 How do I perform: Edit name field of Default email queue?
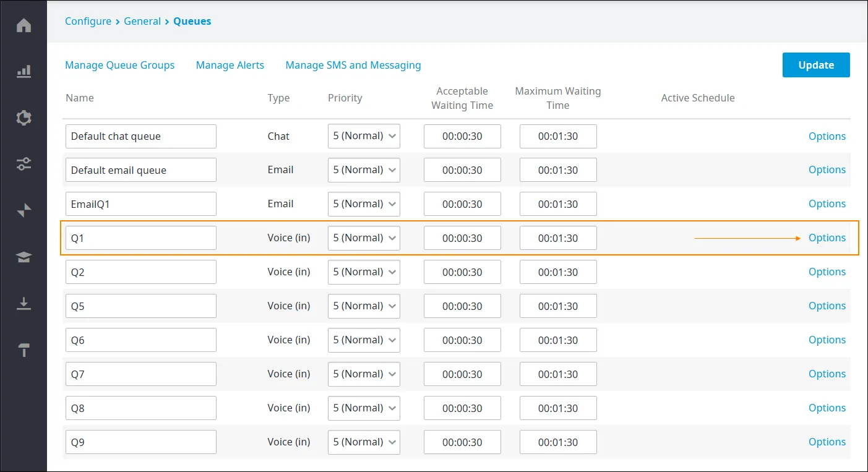pyautogui.click(x=141, y=170)
